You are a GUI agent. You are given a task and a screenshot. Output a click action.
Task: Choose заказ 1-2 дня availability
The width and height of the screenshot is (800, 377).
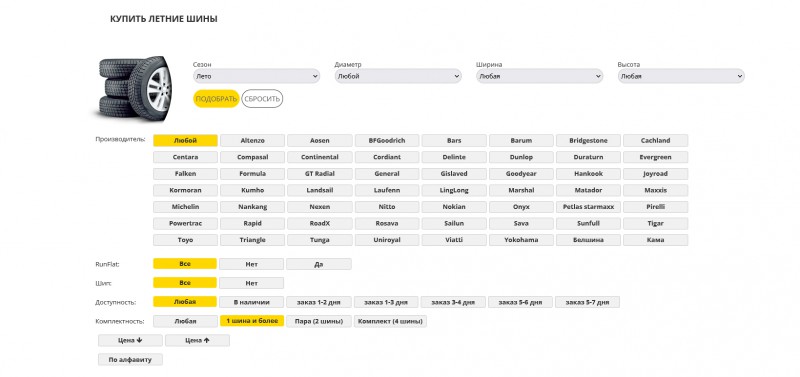(319, 302)
